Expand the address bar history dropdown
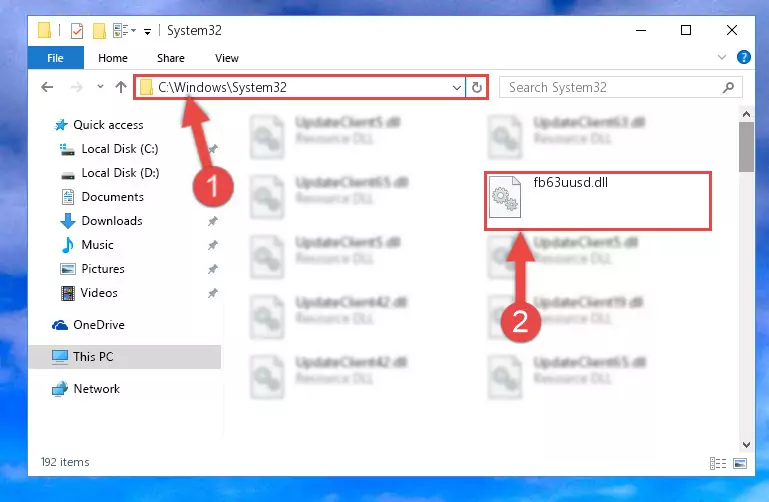 [x=457, y=88]
